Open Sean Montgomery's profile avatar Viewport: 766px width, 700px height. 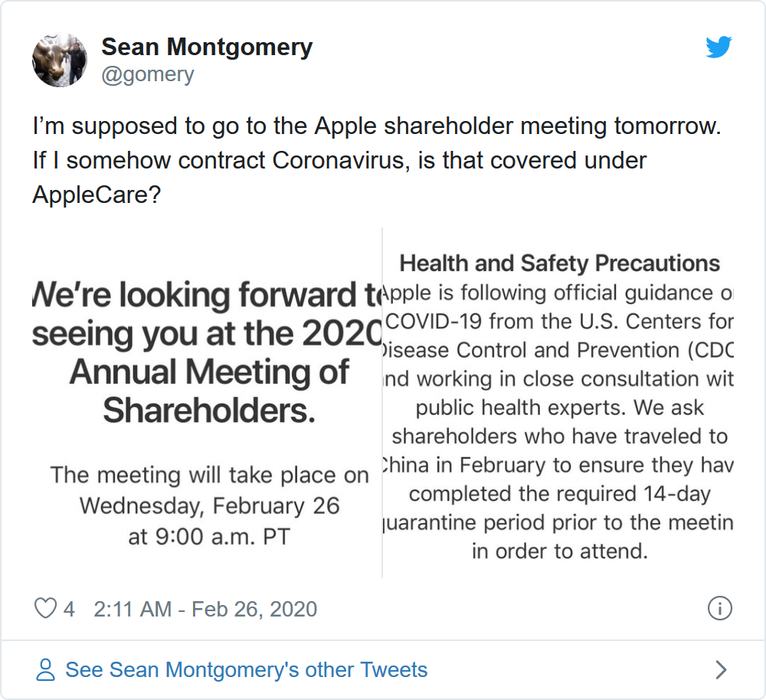point(60,60)
